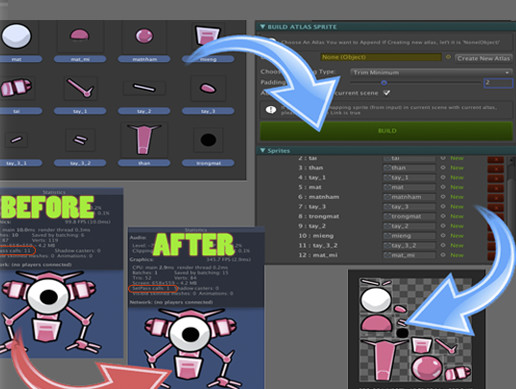Remove the tay_1 row with its red X
The width and height of the screenshot is (516, 389).
tap(496, 178)
